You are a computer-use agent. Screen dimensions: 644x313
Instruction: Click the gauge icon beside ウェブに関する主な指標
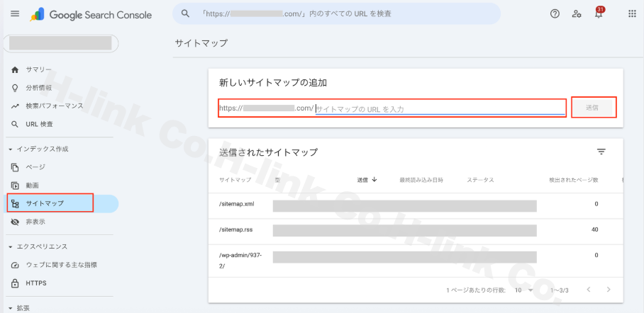coord(15,265)
